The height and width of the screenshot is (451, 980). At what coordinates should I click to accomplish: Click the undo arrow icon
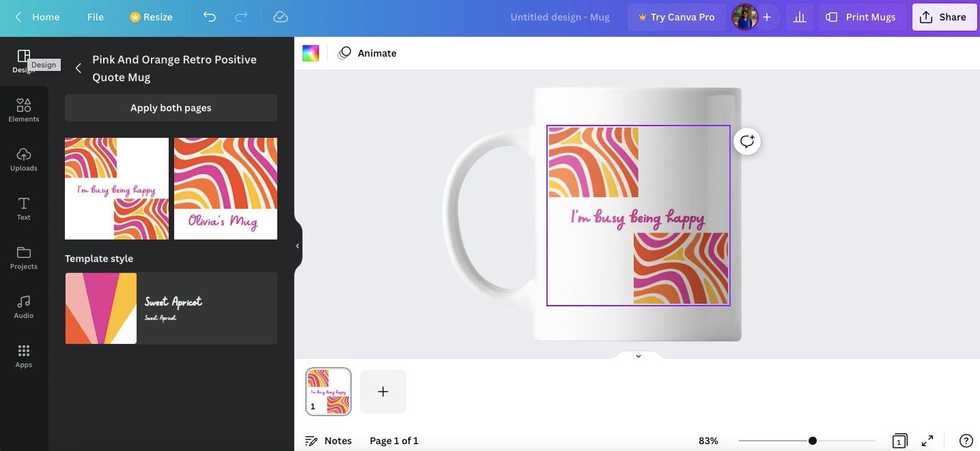(210, 17)
